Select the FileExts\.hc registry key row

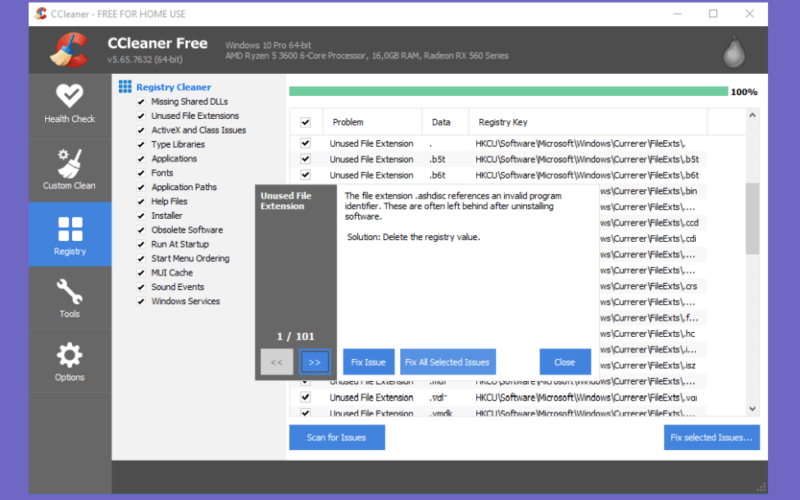click(x=649, y=334)
